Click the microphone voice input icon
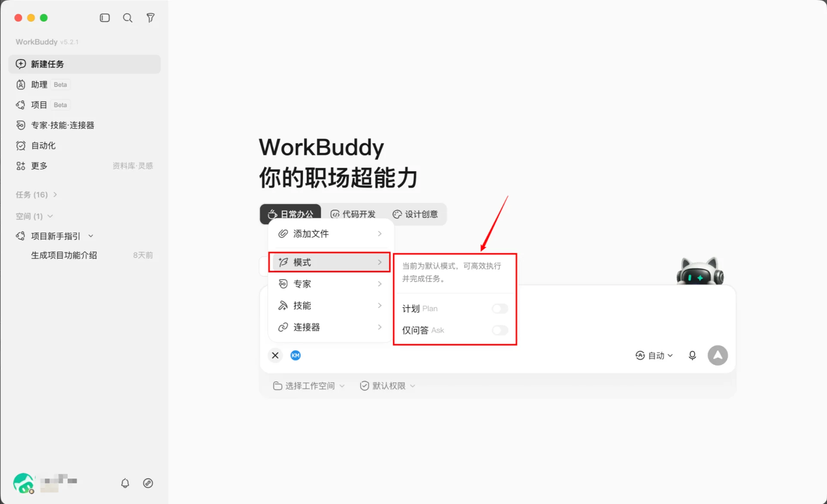The width and height of the screenshot is (827, 504). pyautogui.click(x=692, y=356)
